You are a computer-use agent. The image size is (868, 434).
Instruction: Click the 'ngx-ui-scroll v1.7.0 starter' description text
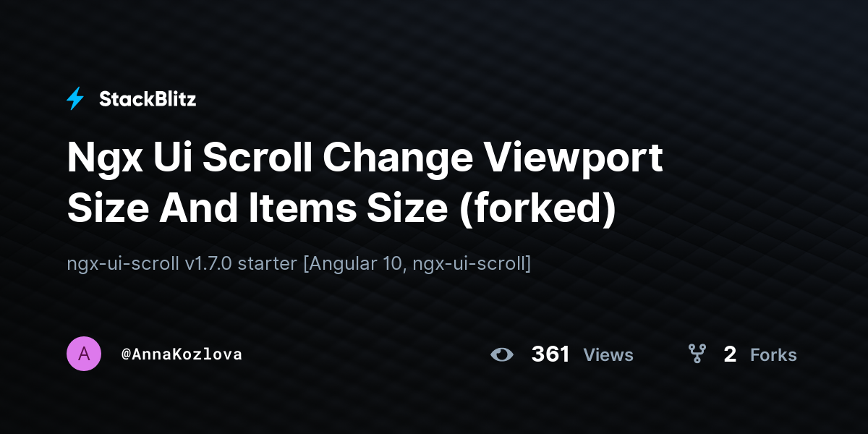click(182, 263)
